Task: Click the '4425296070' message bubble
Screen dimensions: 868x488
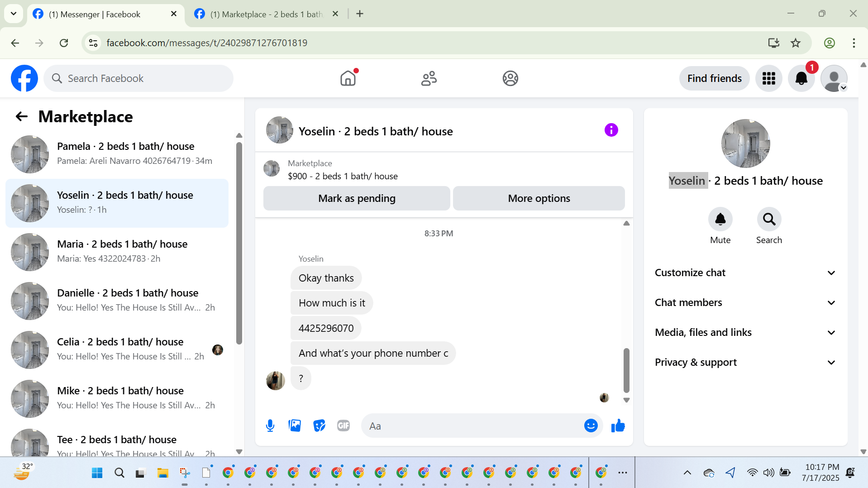Action: tap(326, 328)
